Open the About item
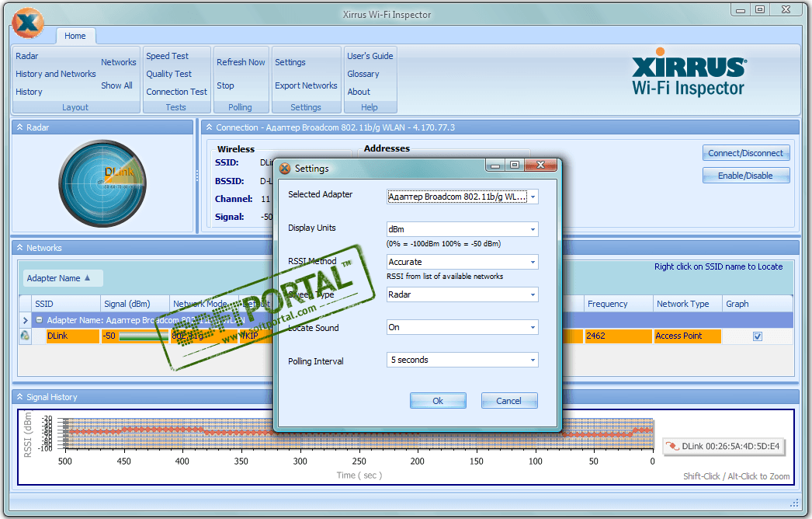The width and height of the screenshot is (812, 519). click(x=359, y=92)
